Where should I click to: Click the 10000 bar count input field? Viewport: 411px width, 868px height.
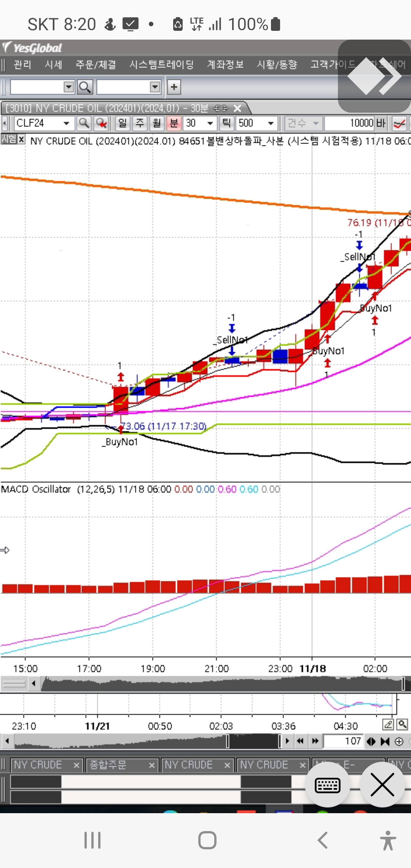(349, 123)
